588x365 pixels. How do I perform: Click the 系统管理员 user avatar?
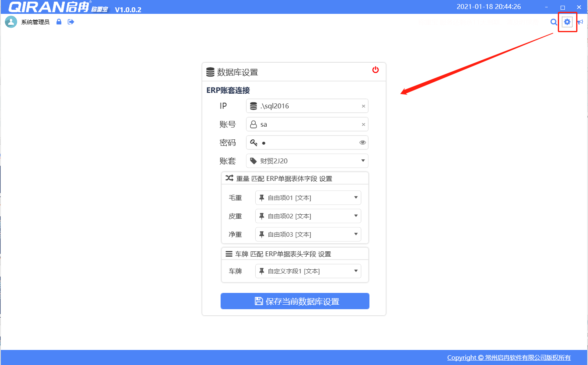[x=11, y=22]
